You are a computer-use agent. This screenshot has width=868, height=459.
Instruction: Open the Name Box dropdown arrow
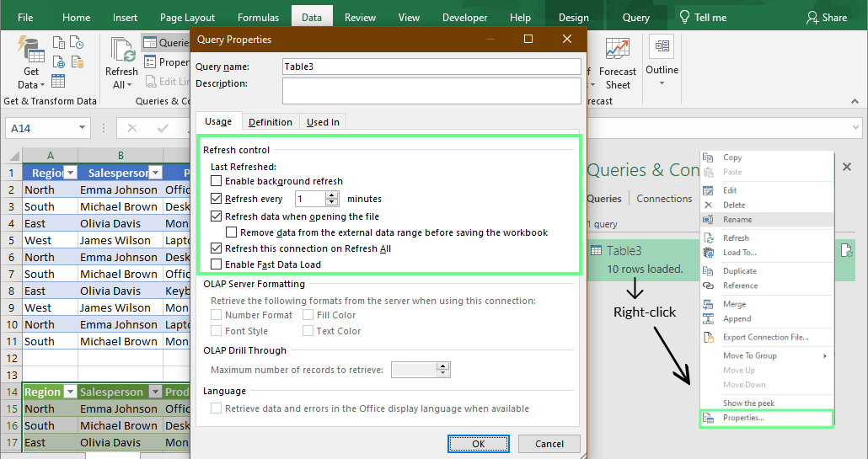tap(83, 128)
